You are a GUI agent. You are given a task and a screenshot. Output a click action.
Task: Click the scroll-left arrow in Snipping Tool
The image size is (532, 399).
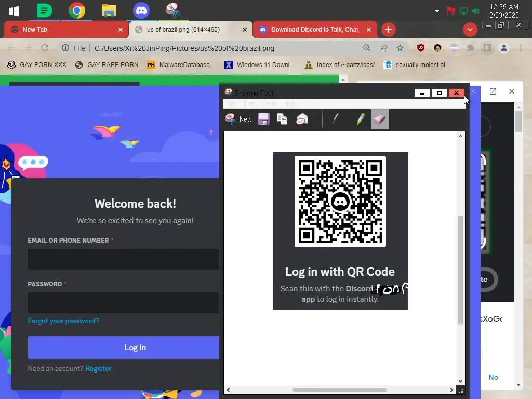(x=228, y=390)
